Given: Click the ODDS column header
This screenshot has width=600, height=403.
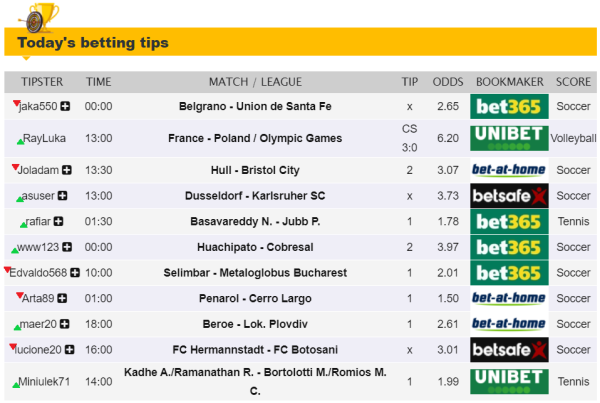Looking at the screenshot, I should tap(448, 81).
